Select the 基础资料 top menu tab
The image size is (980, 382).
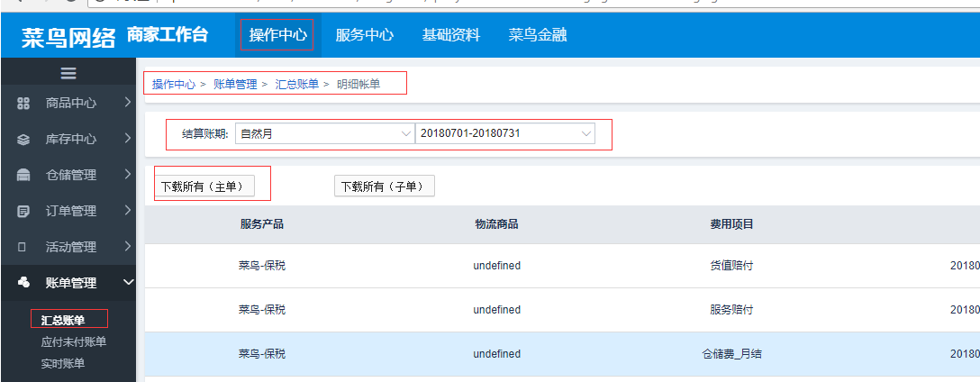click(450, 35)
